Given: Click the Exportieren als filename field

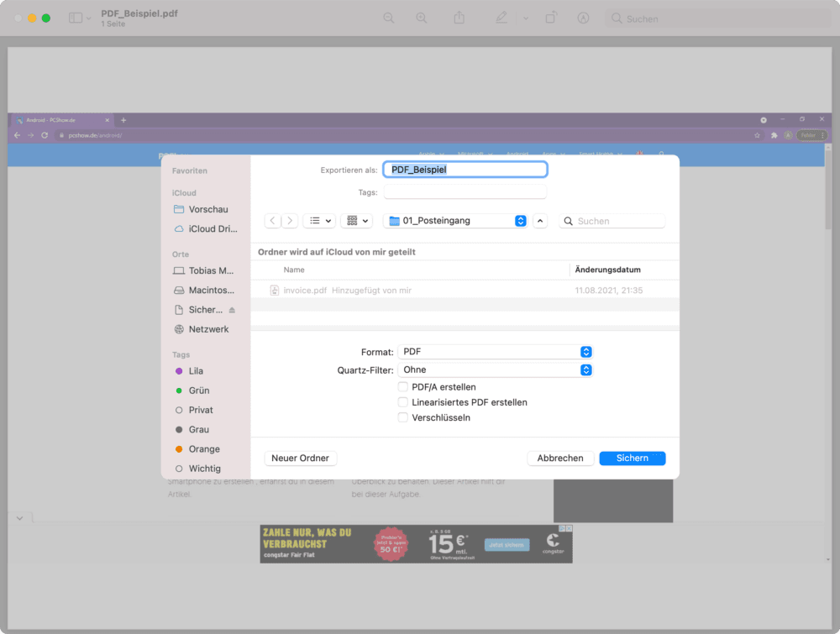Looking at the screenshot, I should [x=465, y=170].
